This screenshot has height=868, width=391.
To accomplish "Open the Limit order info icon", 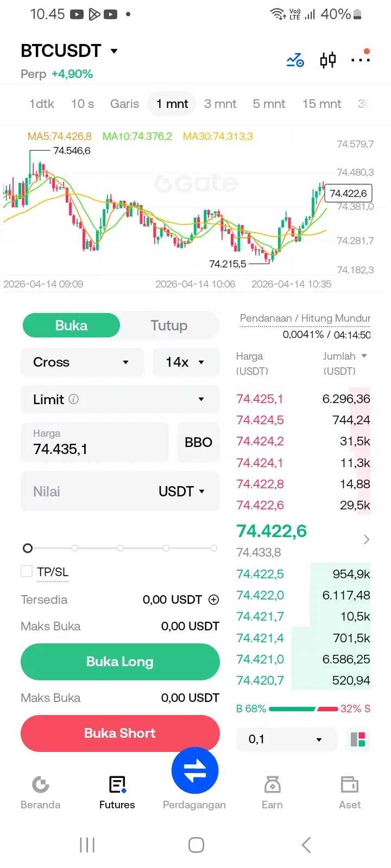I will 74,399.
